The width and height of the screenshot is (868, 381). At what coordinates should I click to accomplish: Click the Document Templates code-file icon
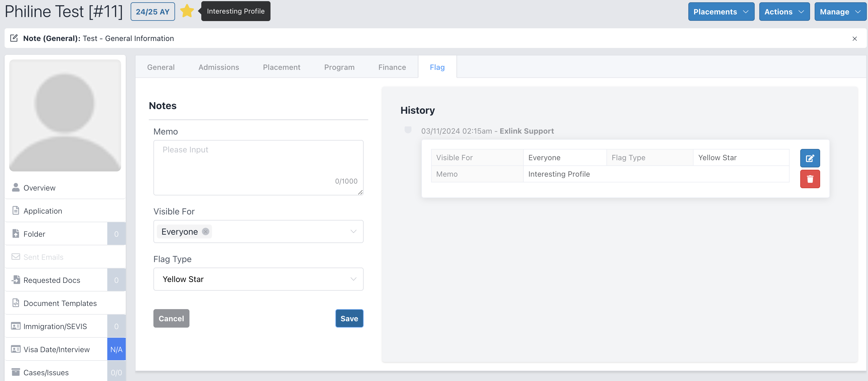click(16, 303)
